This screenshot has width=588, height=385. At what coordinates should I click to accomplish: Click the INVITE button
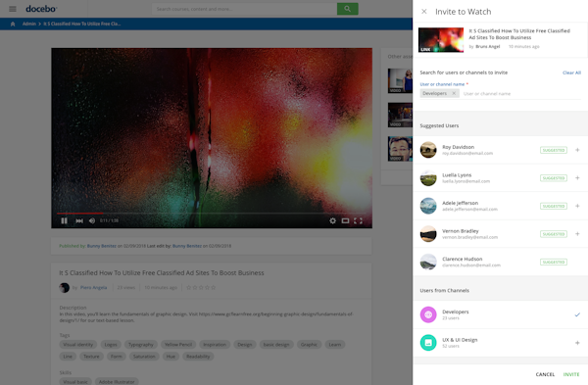pos(571,374)
